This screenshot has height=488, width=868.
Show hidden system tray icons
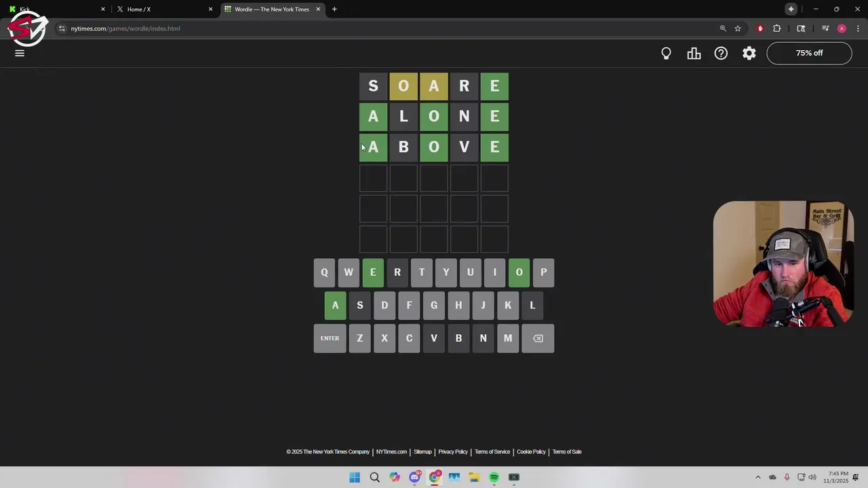758,477
